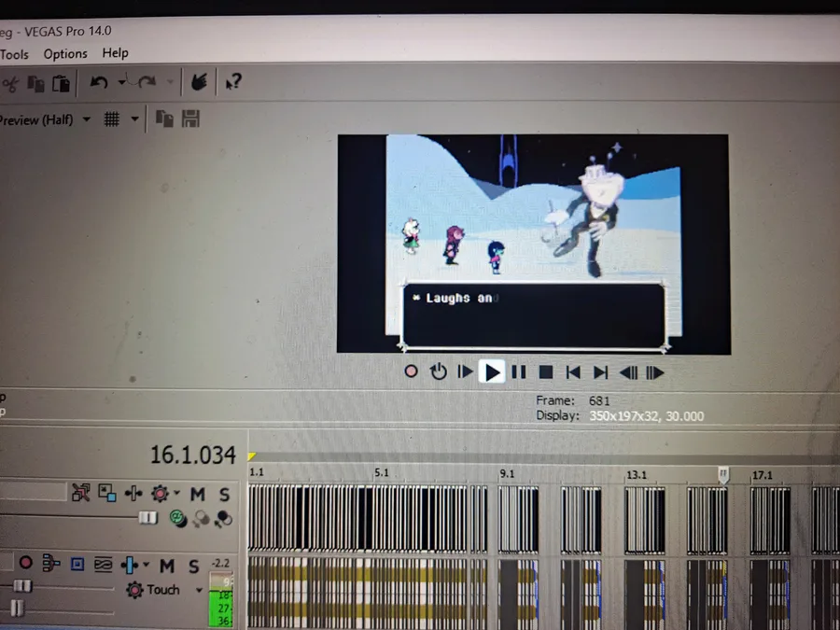Viewport: 840px width, 630px height.
Task: Click the video preview image
Action: 534,244
